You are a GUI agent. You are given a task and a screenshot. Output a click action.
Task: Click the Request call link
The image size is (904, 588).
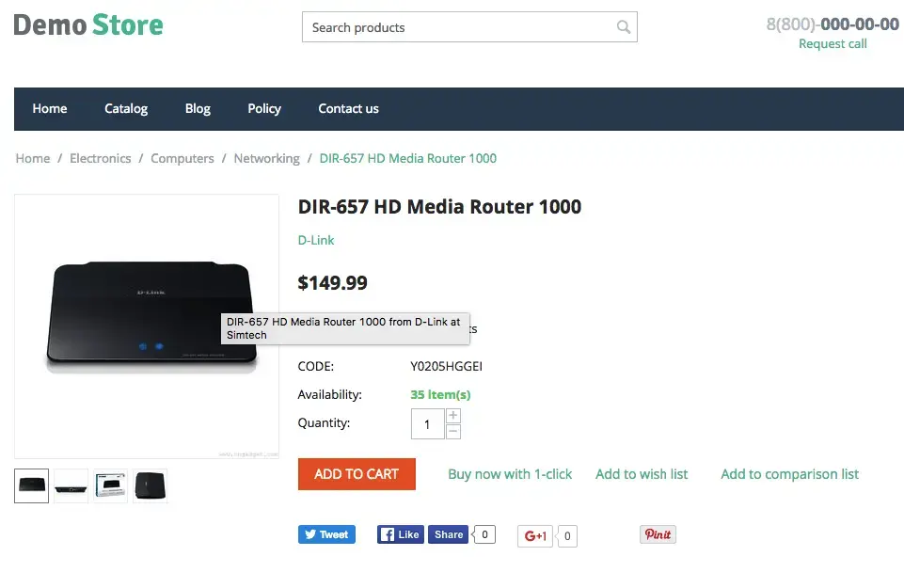[833, 44]
